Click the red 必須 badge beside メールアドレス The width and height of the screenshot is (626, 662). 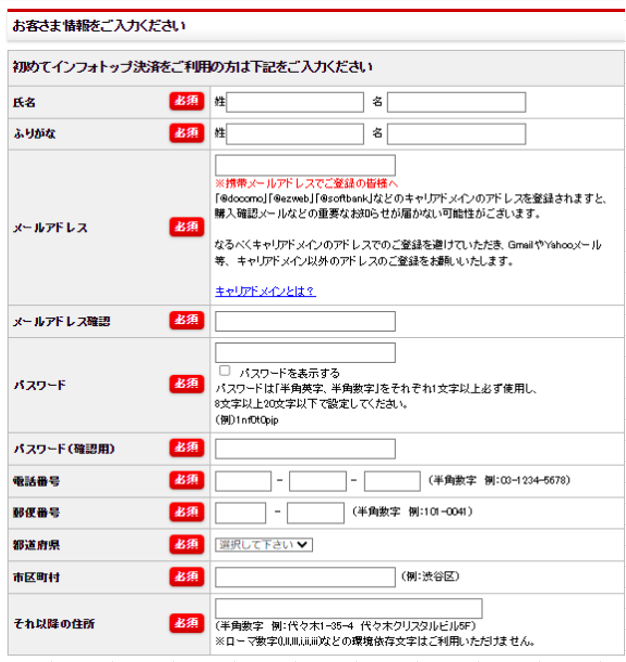tap(186, 228)
